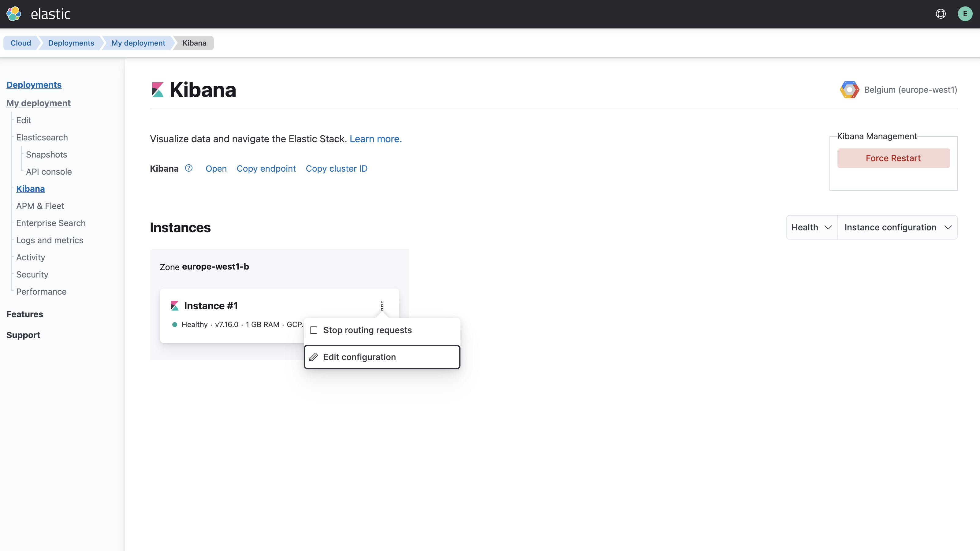Click the pencil icon for Edit configuration
Viewport: 980px width, 551px height.
pos(314,357)
